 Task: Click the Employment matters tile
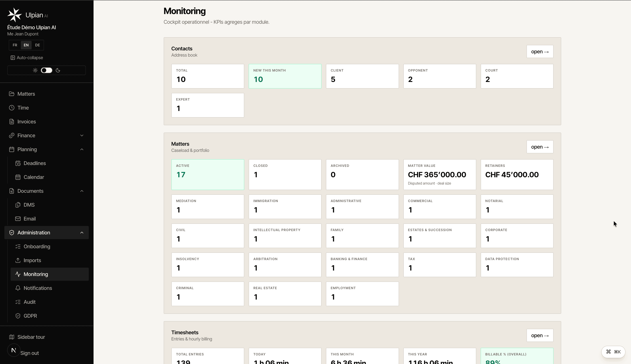click(362, 294)
